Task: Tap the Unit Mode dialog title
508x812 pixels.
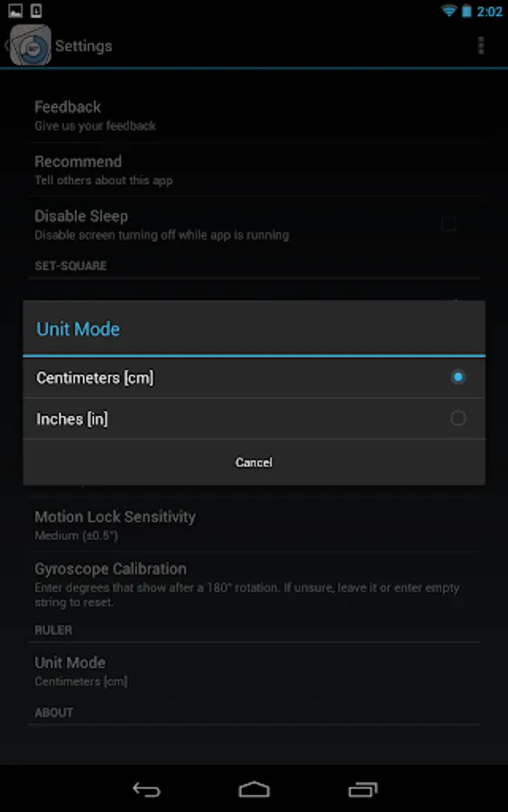Action: coord(79,329)
